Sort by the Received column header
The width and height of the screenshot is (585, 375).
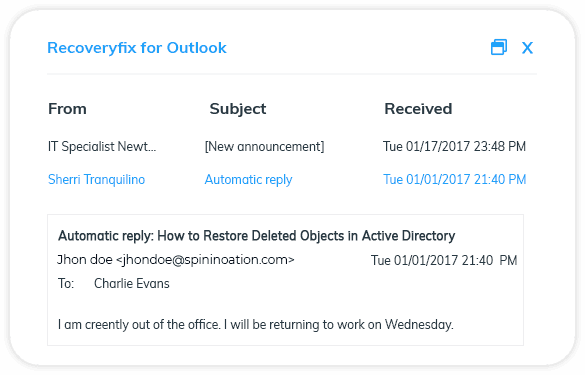pyautogui.click(x=418, y=109)
